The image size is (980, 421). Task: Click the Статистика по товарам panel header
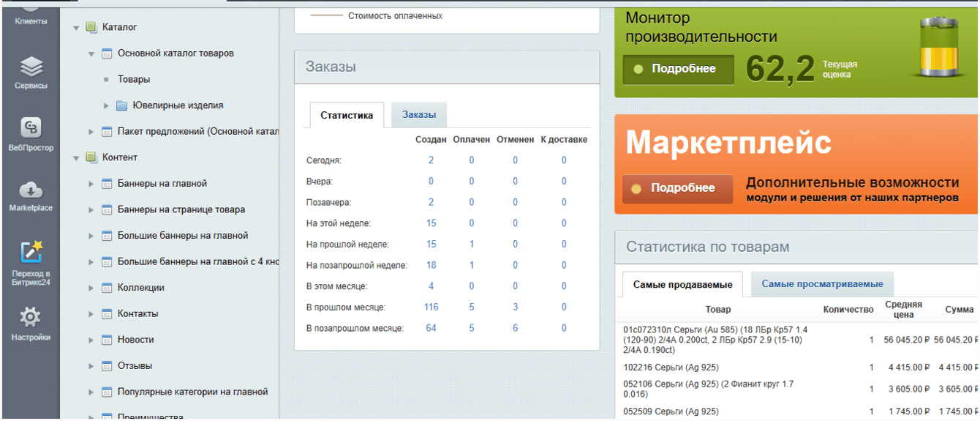(x=796, y=247)
